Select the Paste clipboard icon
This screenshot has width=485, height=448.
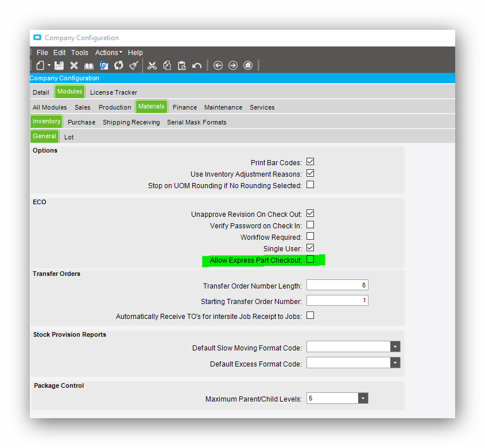pyautogui.click(x=181, y=65)
